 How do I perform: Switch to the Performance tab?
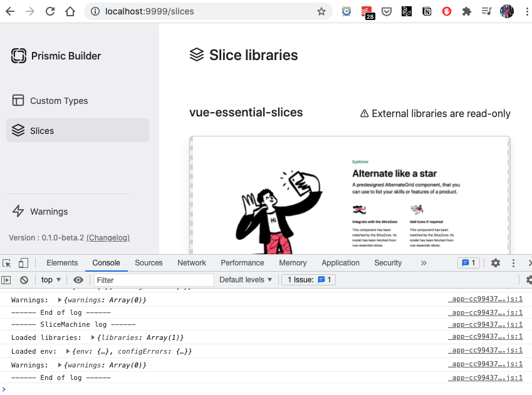point(243,263)
